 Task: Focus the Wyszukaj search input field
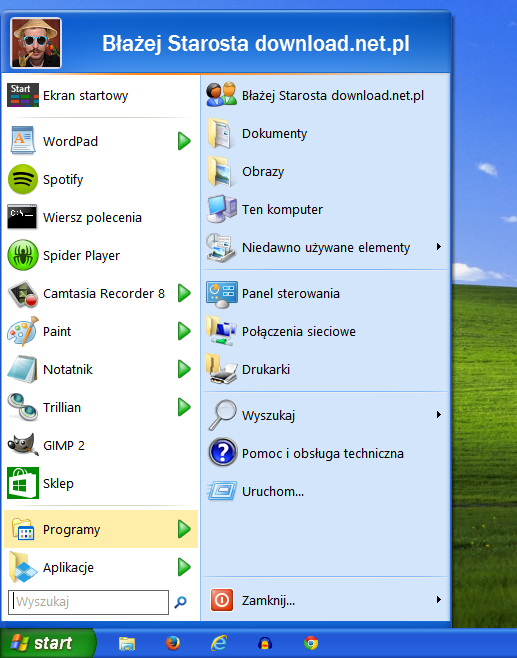pyautogui.click(x=88, y=602)
